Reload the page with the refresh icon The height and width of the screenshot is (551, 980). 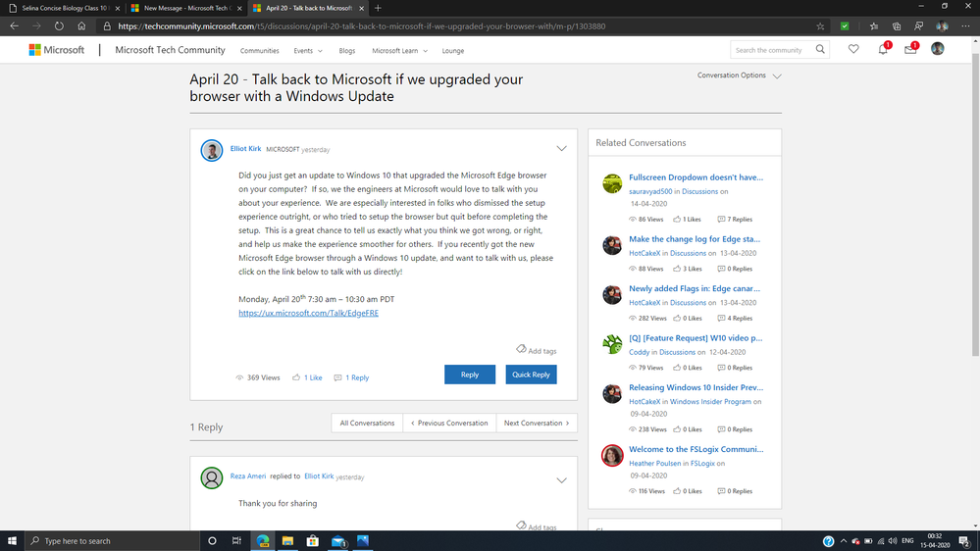click(59, 26)
